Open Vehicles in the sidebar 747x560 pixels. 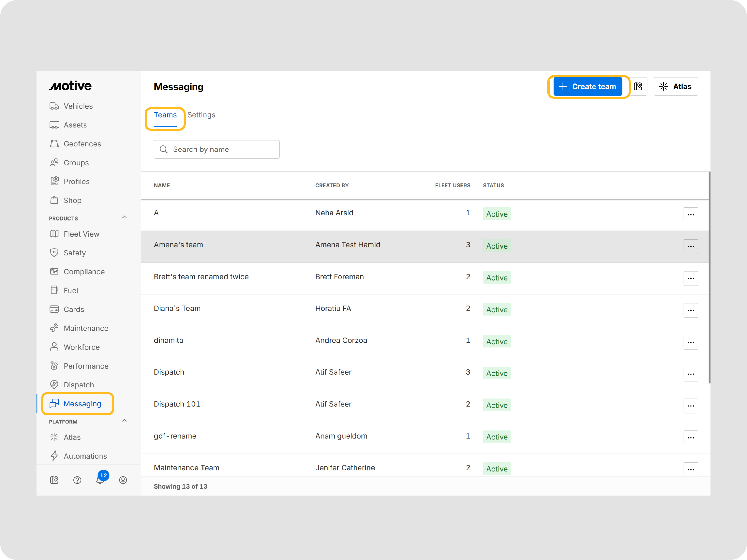pyautogui.click(x=71, y=106)
